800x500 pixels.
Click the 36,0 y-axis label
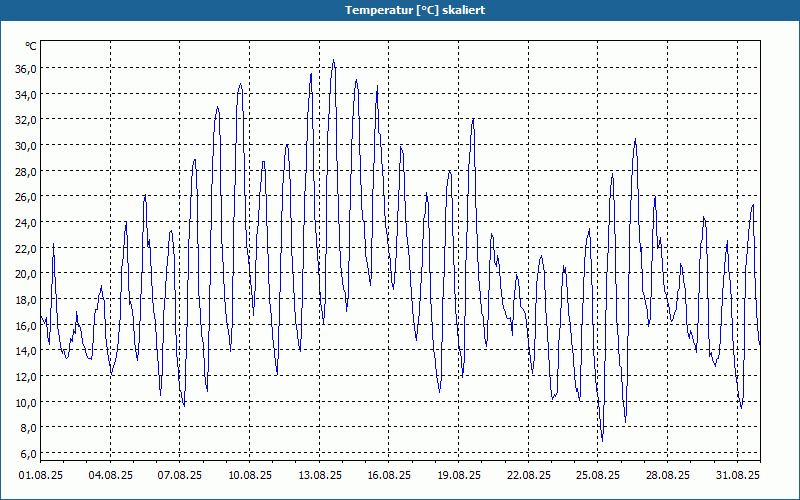(26, 69)
